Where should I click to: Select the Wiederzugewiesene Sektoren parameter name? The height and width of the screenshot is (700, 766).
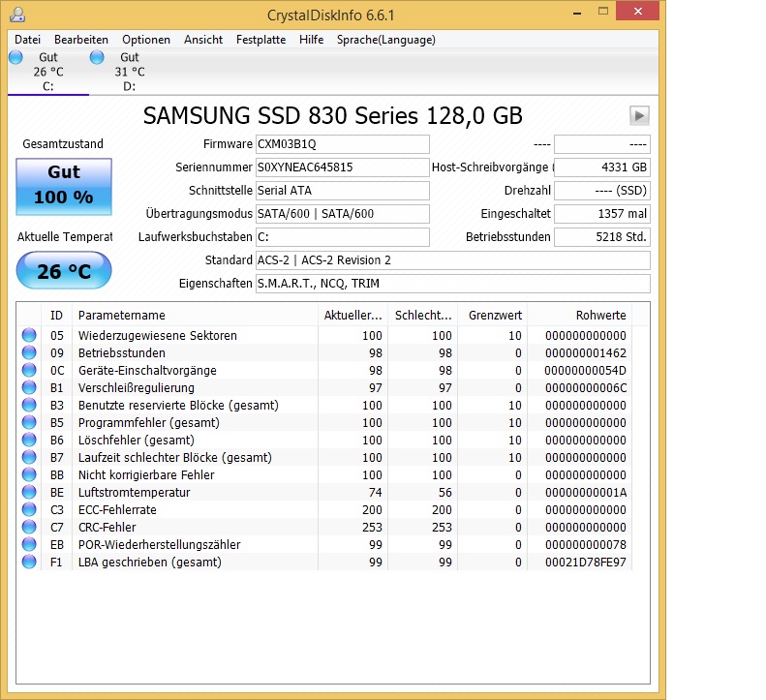point(158,336)
